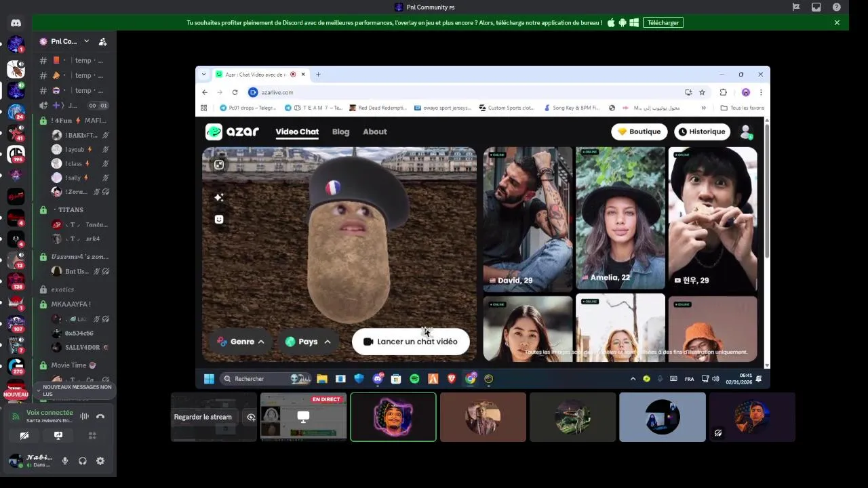Image resolution: width=868 pixels, height=488 pixels.
Task: Select user SALLV4D0R in voice channel
Action: point(80,348)
